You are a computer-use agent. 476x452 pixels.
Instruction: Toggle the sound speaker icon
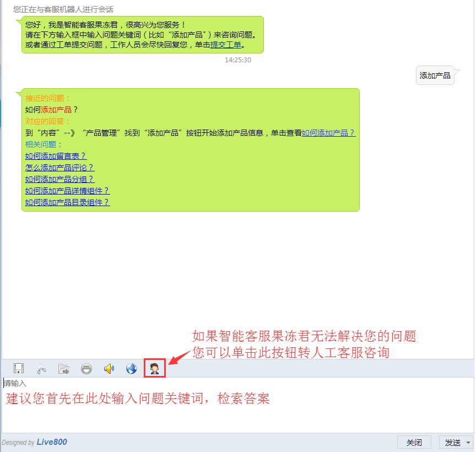[x=109, y=369]
